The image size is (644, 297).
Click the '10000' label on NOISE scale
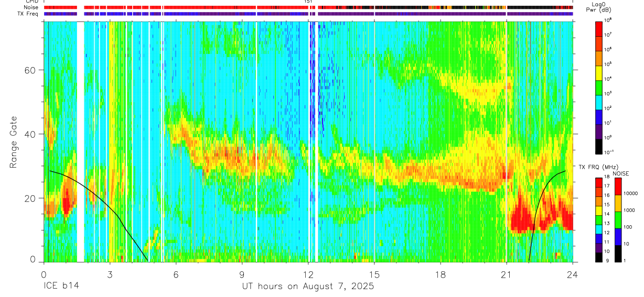pos(631,193)
